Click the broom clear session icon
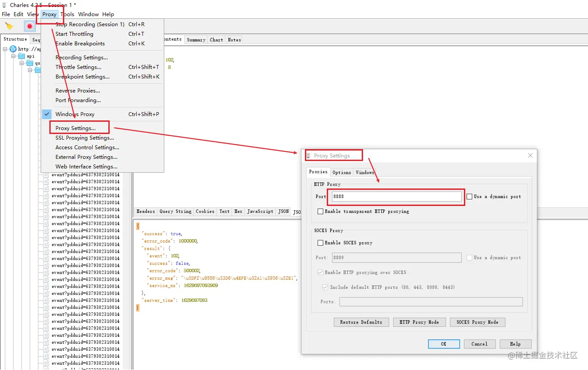This screenshot has height=370, width=588. (9, 26)
